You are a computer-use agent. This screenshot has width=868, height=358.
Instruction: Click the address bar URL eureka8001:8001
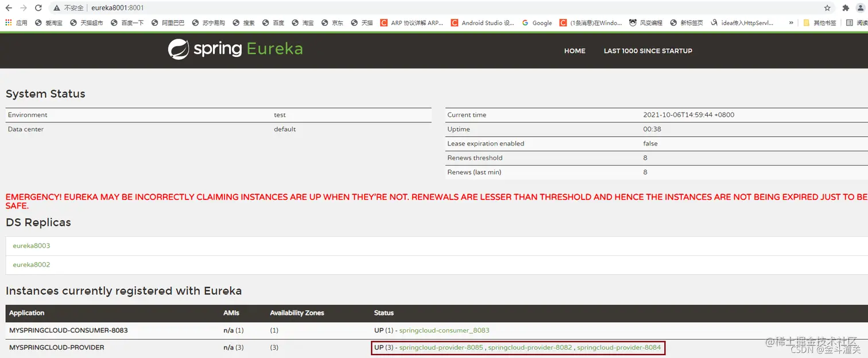(118, 8)
